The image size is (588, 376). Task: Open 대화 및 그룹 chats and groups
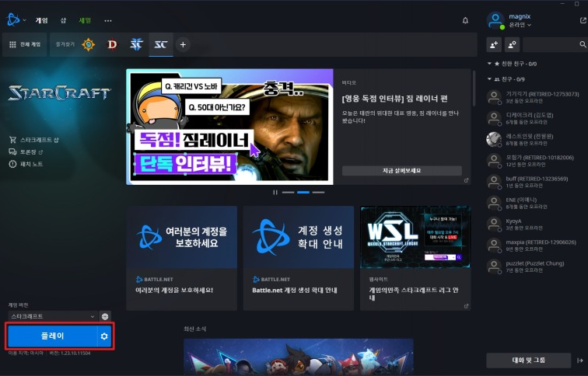click(528, 360)
